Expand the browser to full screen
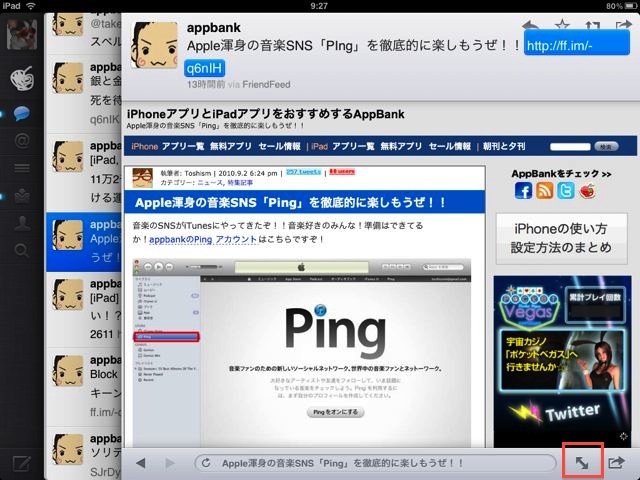Screen dimensions: 640x480 pos(582,463)
